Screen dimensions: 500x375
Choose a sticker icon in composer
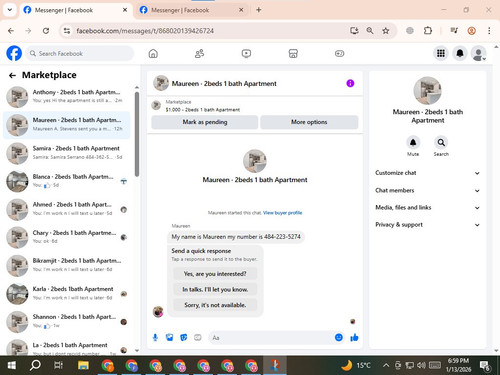(184, 338)
